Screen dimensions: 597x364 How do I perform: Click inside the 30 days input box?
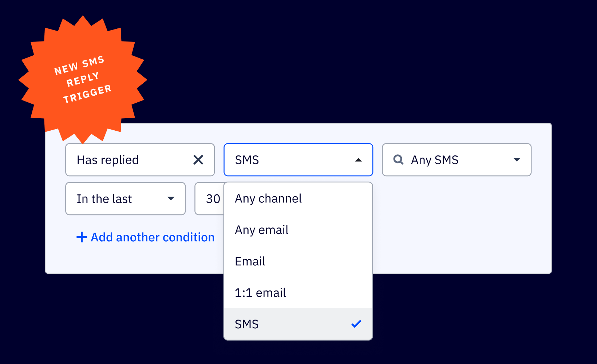(213, 199)
